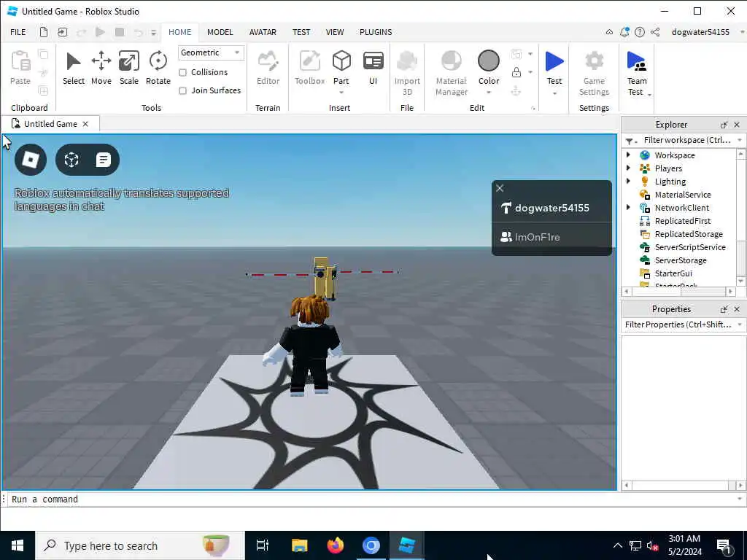The height and width of the screenshot is (560, 747).
Task: Select StarterGui in Explorer
Action: coord(673,273)
